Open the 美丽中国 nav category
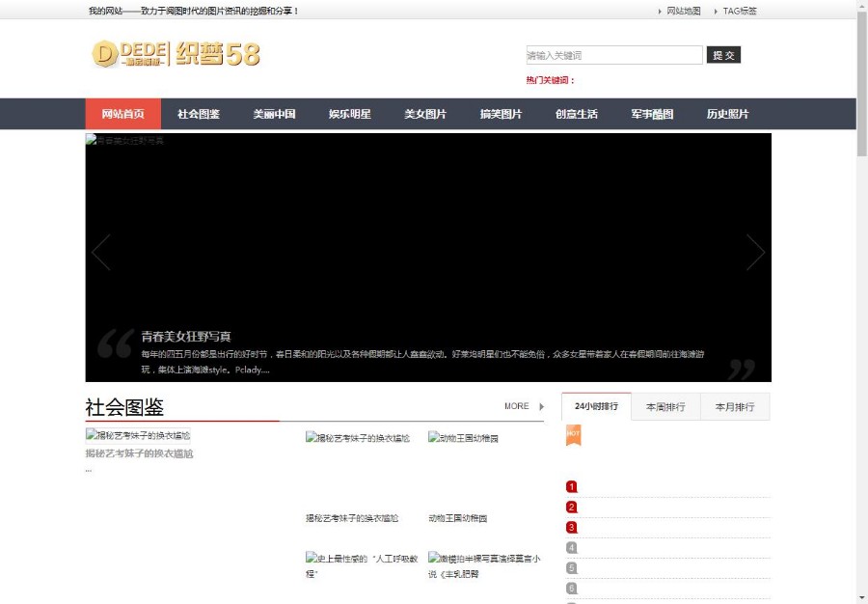The height and width of the screenshot is (604, 868). [x=274, y=114]
